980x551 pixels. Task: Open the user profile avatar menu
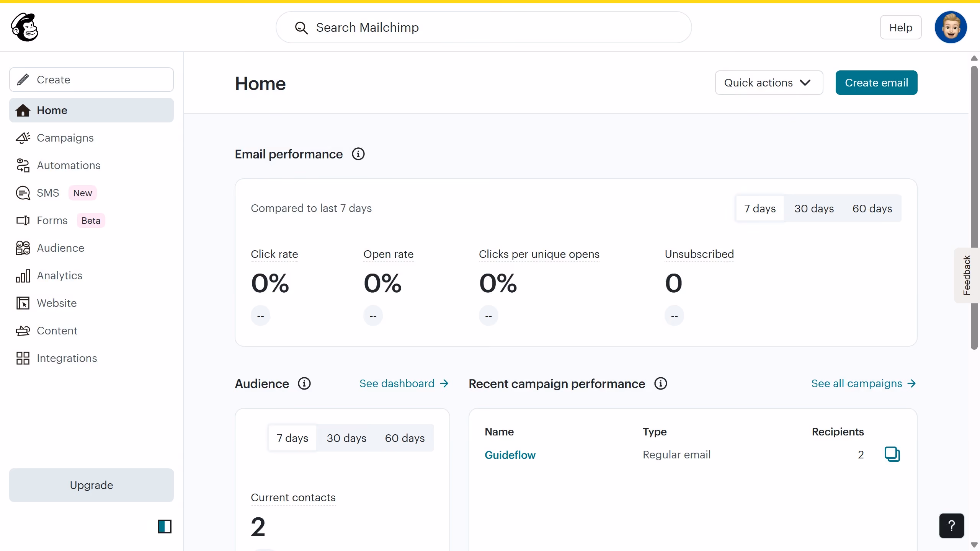[951, 27]
